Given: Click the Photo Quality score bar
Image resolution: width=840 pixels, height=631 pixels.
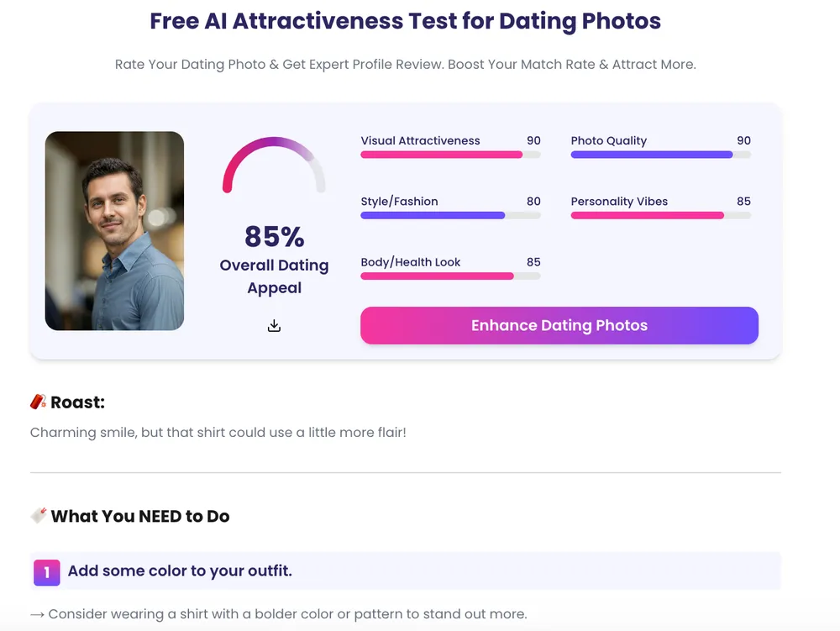Looking at the screenshot, I should tap(660, 155).
